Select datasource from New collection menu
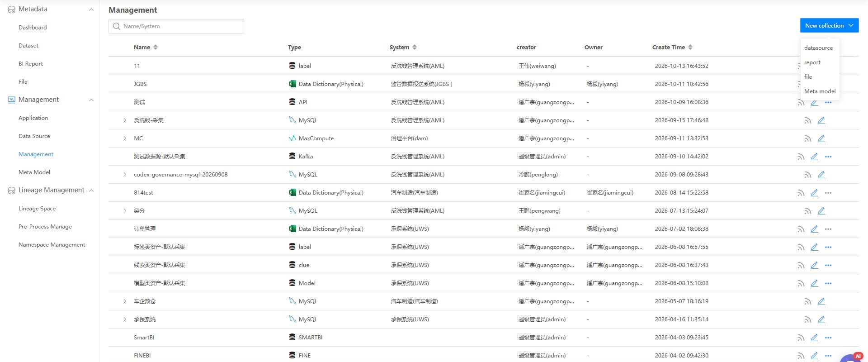The width and height of the screenshot is (868, 362). (x=818, y=48)
